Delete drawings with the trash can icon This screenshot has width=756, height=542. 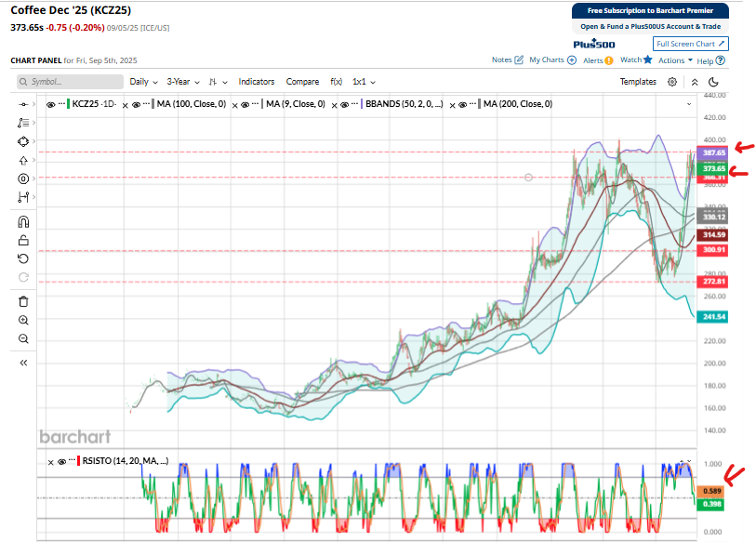[x=23, y=301]
